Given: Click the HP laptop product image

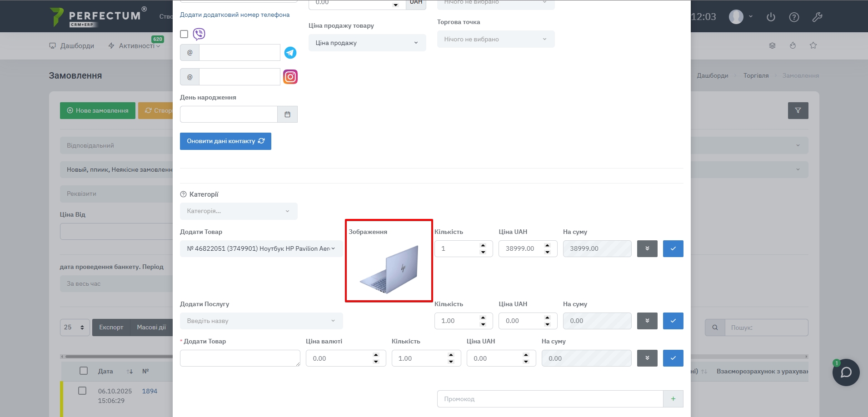Looking at the screenshot, I should pos(390,269).
